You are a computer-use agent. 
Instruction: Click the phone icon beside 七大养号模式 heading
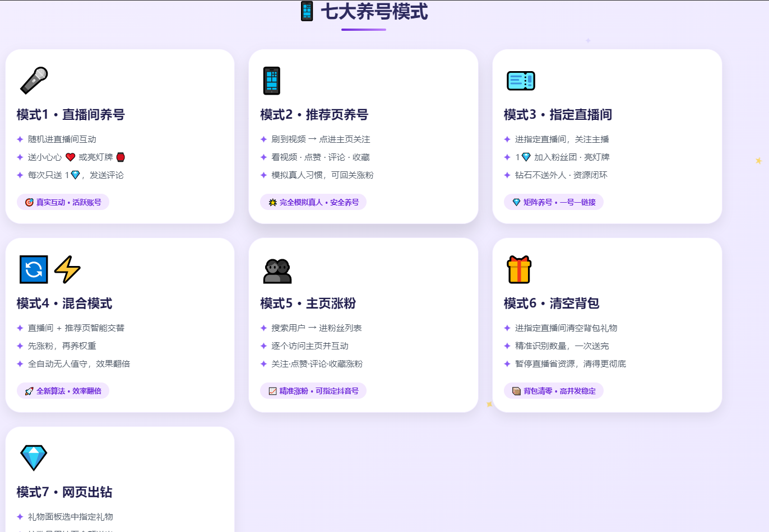307,11
